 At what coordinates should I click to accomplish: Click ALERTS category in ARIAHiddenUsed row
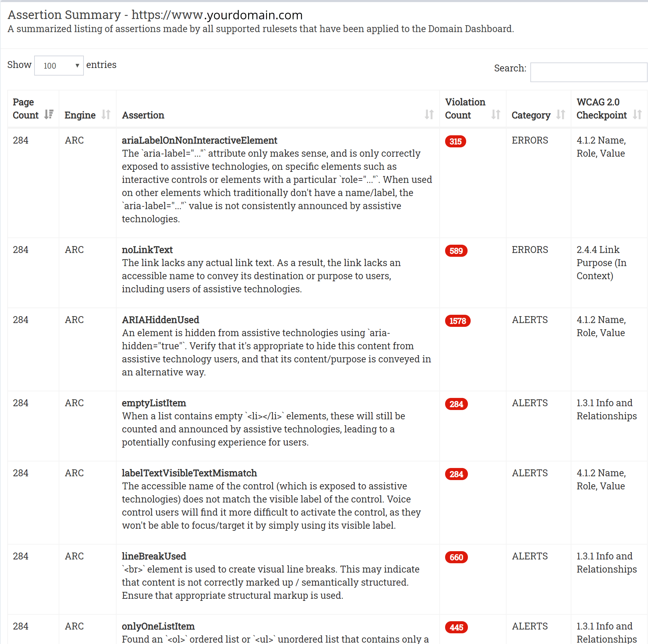click(x=530, y=320)
